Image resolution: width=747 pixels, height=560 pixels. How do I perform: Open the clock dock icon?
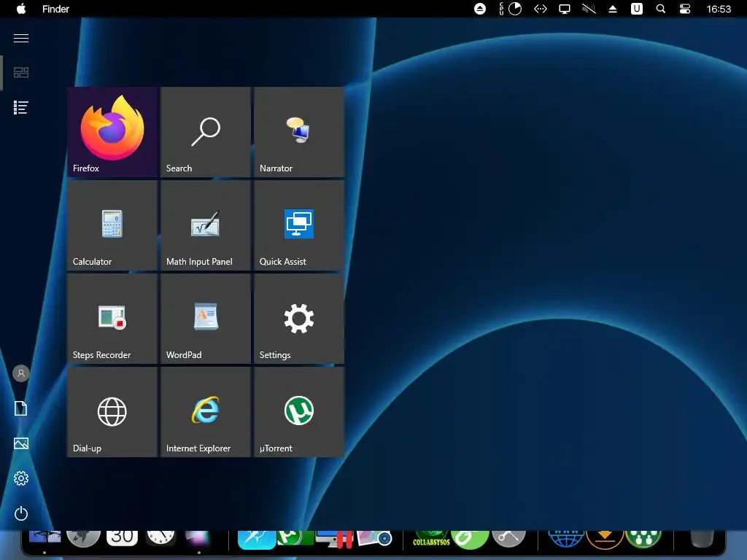pos(160,538)
